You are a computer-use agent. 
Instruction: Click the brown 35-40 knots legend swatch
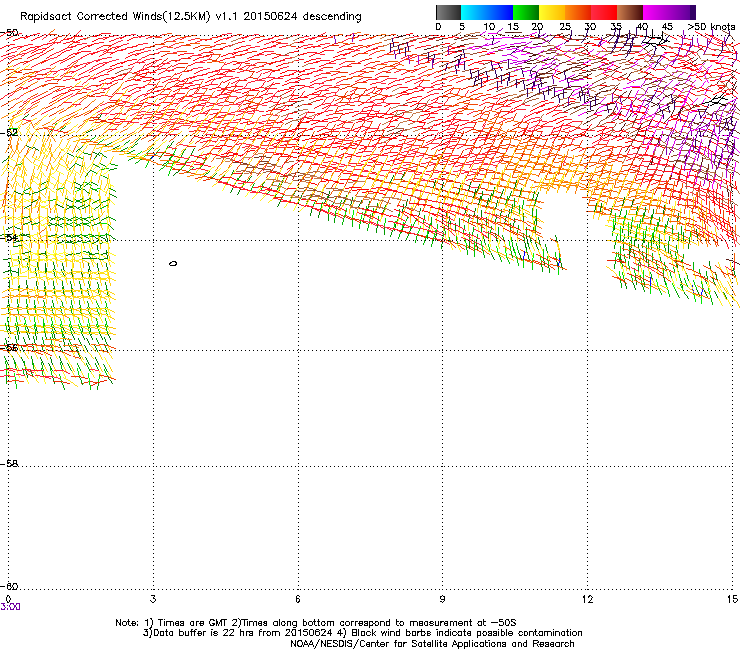coord(630,12)
